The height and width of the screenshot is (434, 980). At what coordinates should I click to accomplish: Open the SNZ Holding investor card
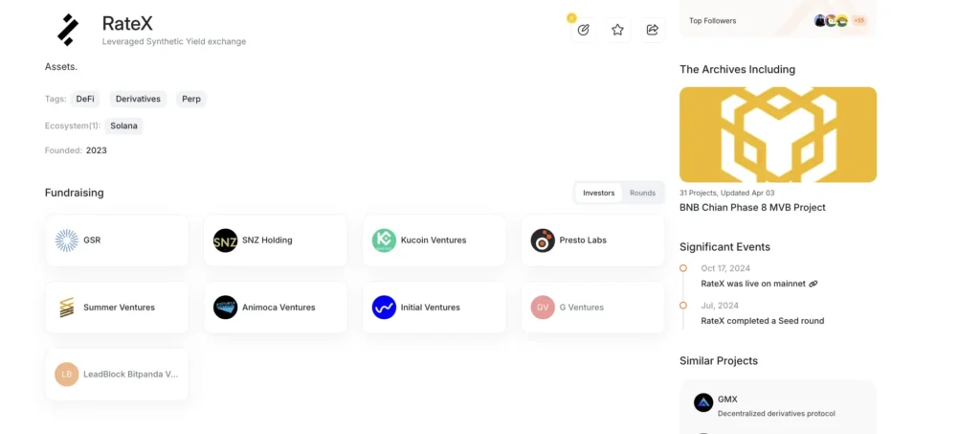[x=276, y=240]
